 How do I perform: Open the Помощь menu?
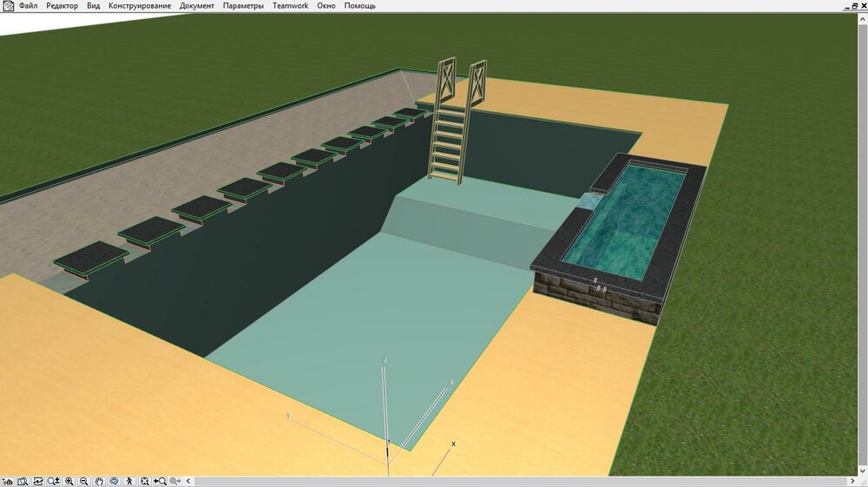[360, 5]
